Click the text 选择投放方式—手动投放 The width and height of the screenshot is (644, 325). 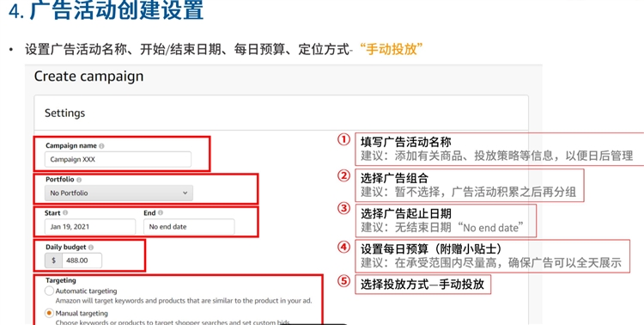pyautogui.click(x=422, y=285)
